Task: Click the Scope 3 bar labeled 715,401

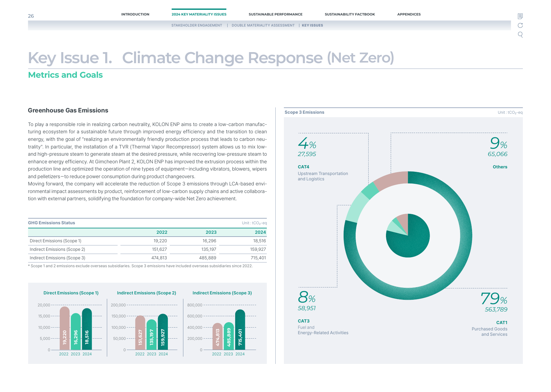Action: [240, 330]
